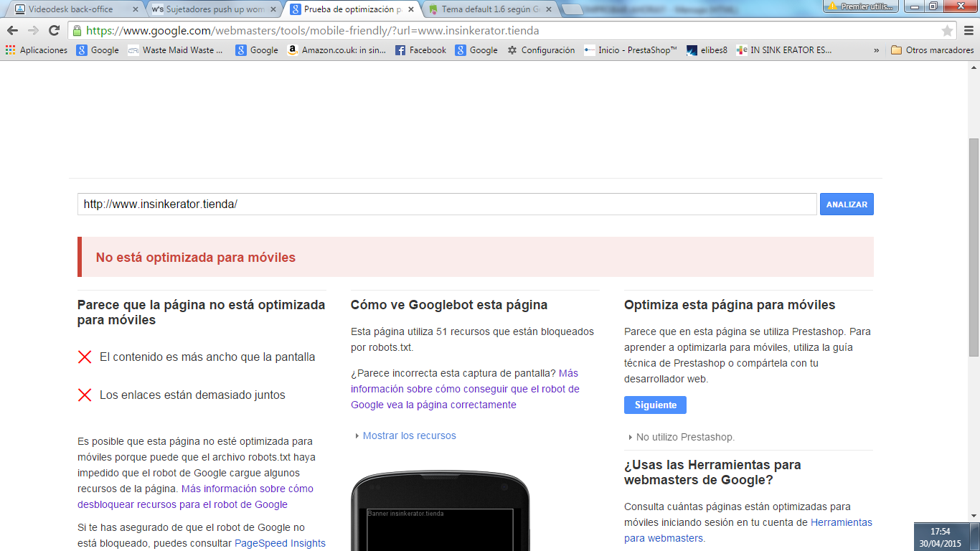Image resolution: width=980 pixels, height=551 pixels.
Task: Click the Siguiente button
Action: tap(655, 405)
